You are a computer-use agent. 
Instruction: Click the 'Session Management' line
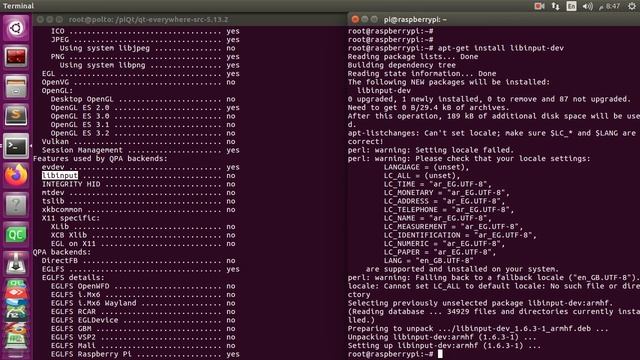point(140,150)
